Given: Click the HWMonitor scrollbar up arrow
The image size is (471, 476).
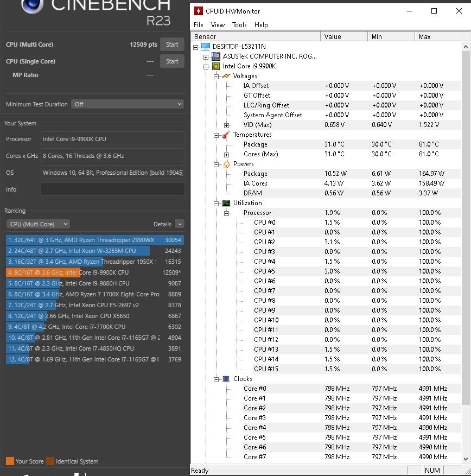Looking at the screenshot, I should [466, 47].
